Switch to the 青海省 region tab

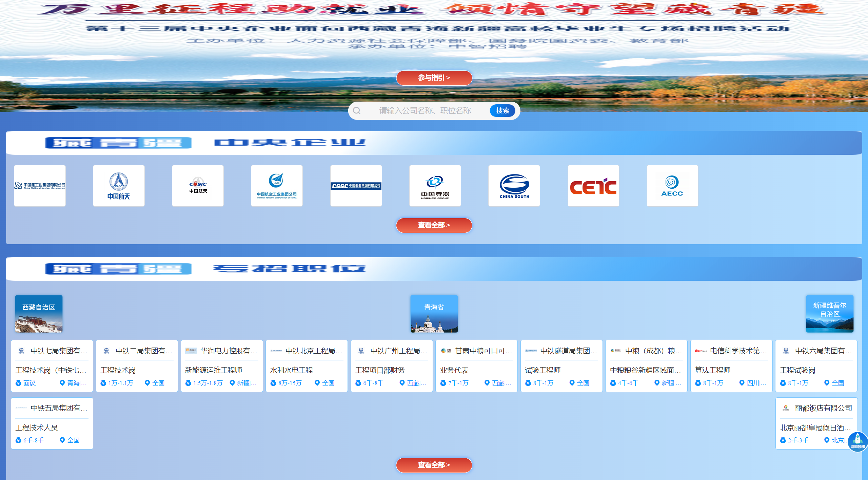pyautogui.click(x=434, y=313)
